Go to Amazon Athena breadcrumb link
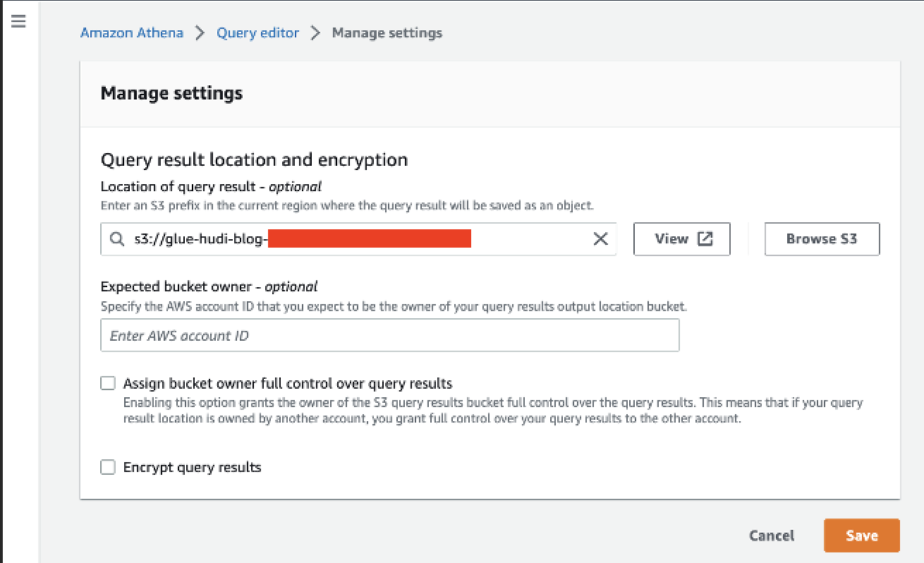924x563 pixels. (132, 33)
